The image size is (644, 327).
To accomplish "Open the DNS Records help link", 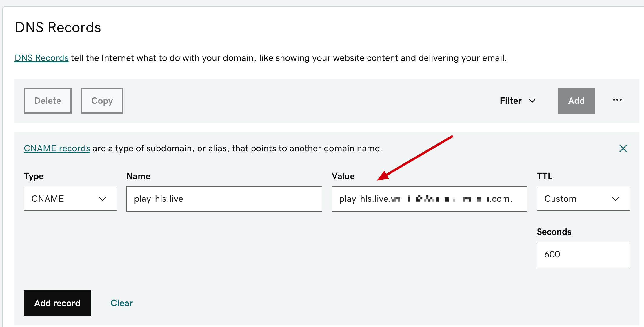I will (x=41, y=58).
